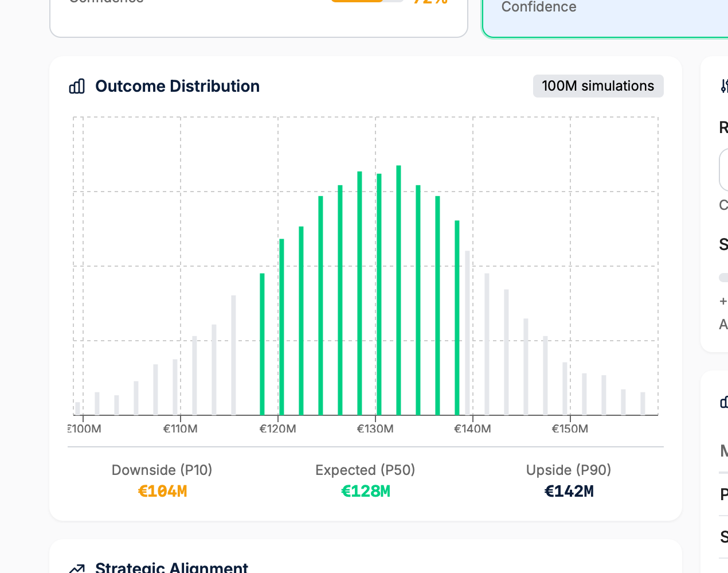This screenshot has width=728, height=573.
Task: Select the Strategic Alignment heading
Action: click(171, 567)
